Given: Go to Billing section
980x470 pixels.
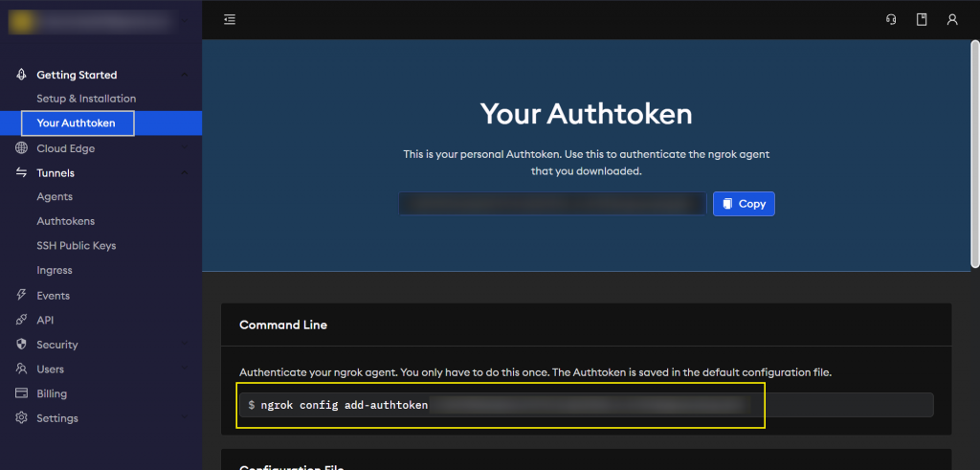Looking at the screenshot, I should tap(52, 393).
